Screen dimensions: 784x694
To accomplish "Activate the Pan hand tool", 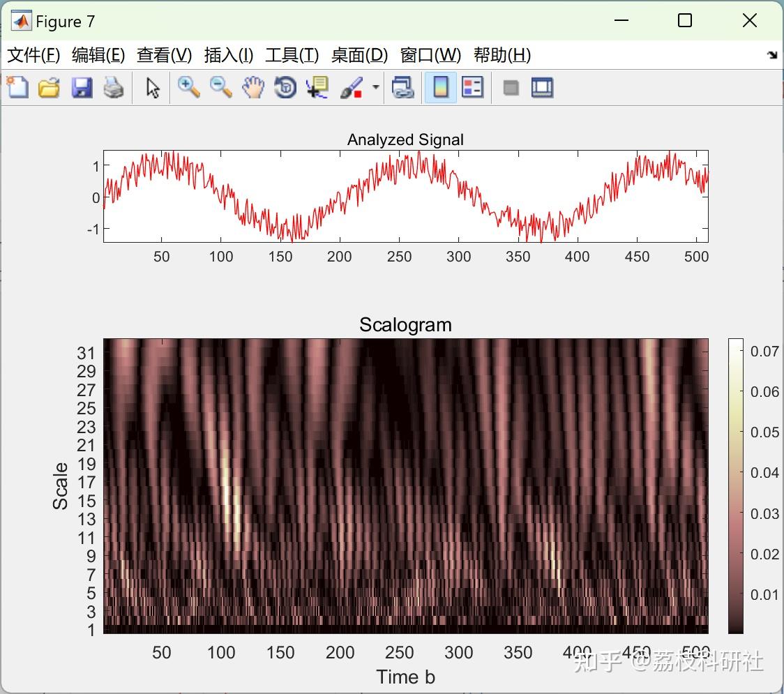I will [x=253, y=88].
